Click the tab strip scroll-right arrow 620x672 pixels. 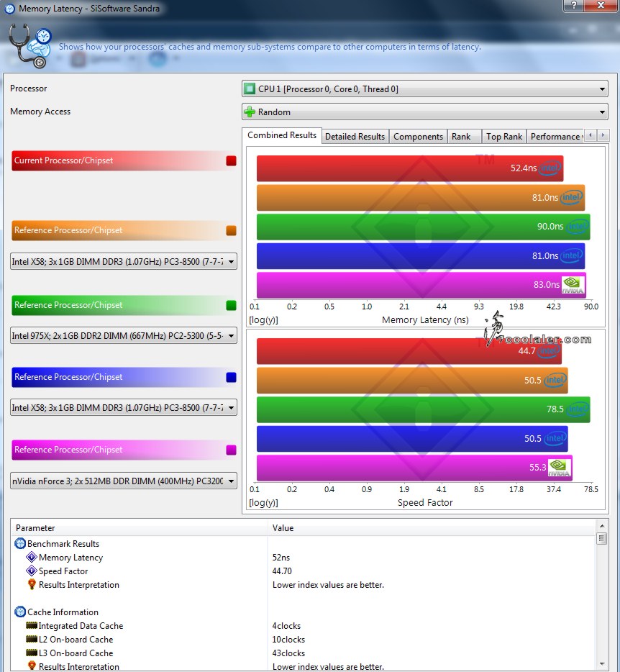pyautogui.click(x=603, y=135)
